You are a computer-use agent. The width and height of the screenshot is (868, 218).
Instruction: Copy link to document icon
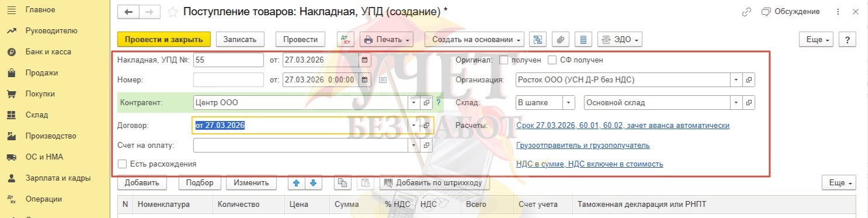pos(747,12)
